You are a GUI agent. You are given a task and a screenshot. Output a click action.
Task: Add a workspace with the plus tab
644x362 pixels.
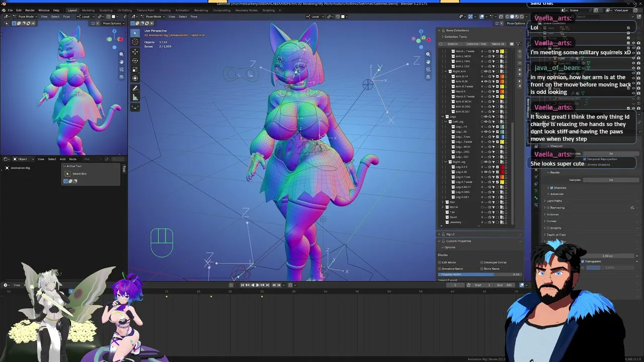coord(280,10)
